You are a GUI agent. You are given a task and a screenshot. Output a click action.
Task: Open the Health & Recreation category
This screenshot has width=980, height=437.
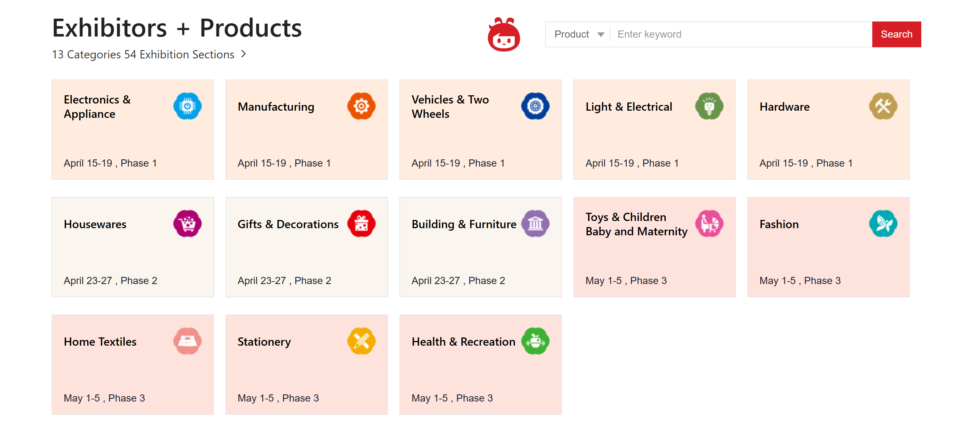coord(480,364)
